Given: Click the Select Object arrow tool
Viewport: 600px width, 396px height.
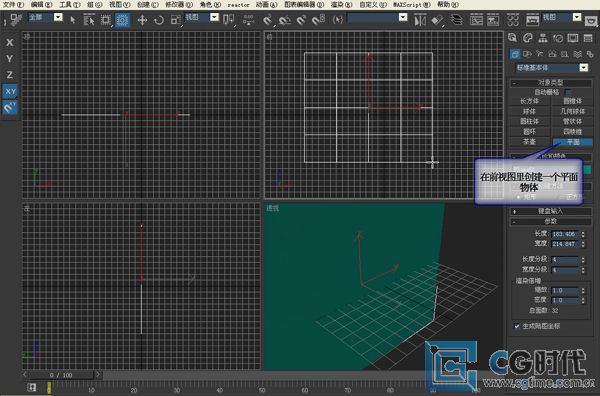Looking at the screenshot, I should click(x=73, y=20).
